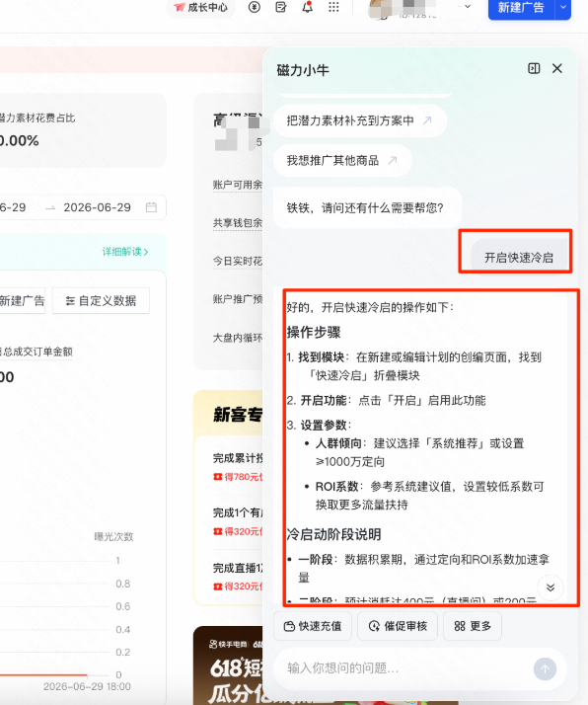Screen dimensions: 588x705
Task: Expand the 新建广告 dropdown arrow
Action: click(563, 7)
